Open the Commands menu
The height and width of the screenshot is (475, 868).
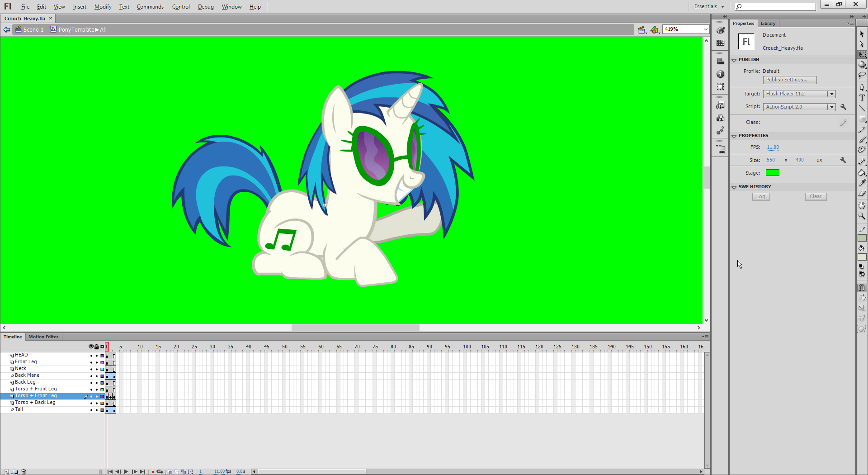pyautogui.click(x=150, y=7)
